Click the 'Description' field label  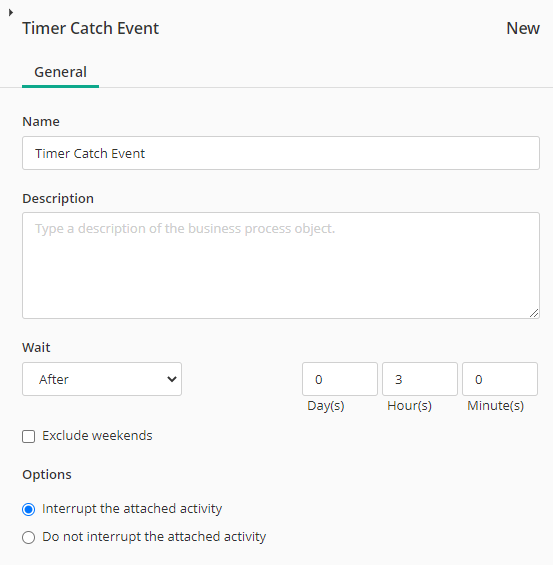[58, 199]
